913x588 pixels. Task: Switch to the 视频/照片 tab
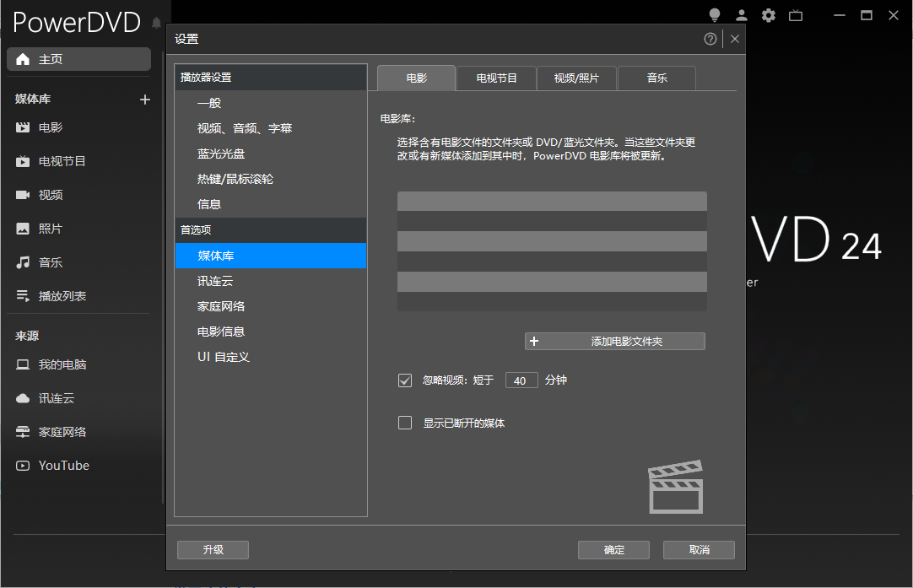pyautogui.click(x=576, y=78)
